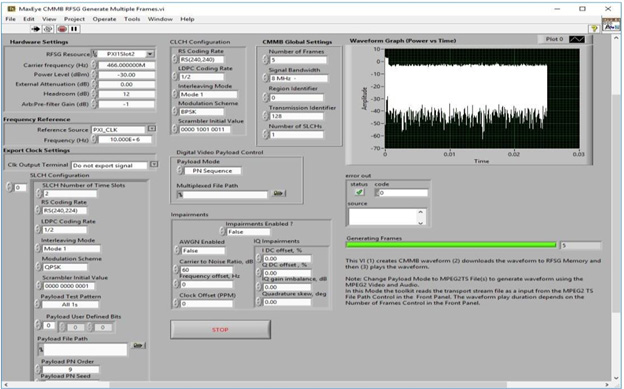Open the context help question-mark icon

(594, 28)
